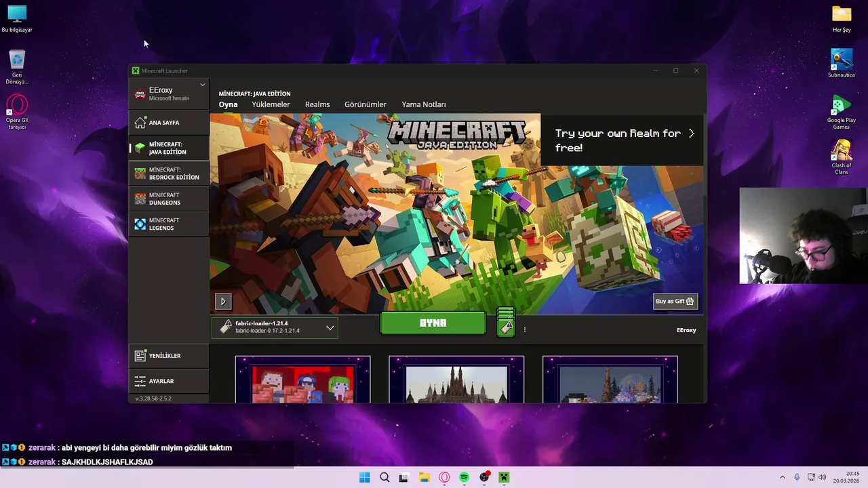Image resolution: width=868 pixels, height=488 pixels.
Task: Click the Minecraft Launcher title bar icon
Action: 136,70
